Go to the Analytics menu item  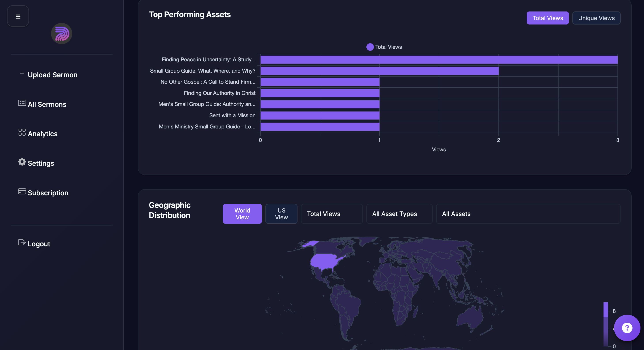click(x=42, y=134)
